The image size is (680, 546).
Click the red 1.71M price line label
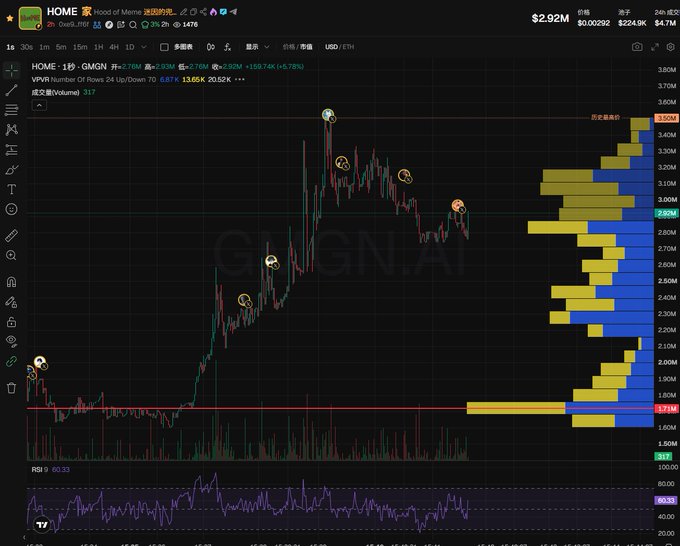(x=666, y=409)
